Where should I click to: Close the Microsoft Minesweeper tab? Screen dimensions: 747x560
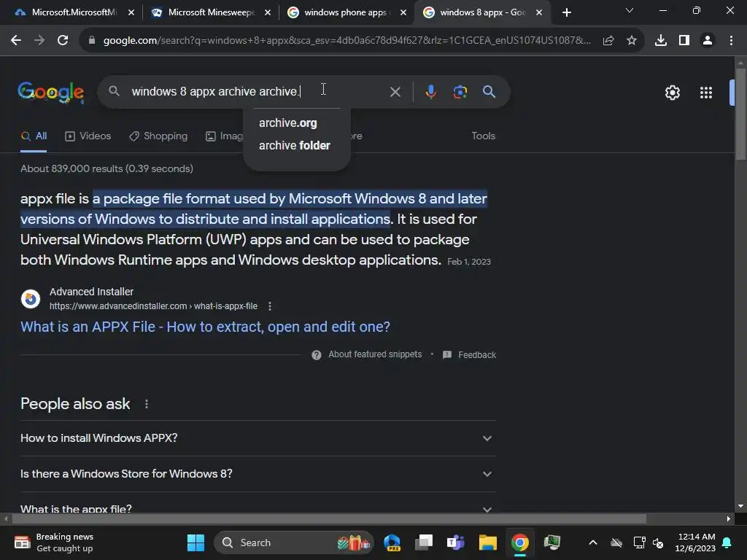(268, 12)
